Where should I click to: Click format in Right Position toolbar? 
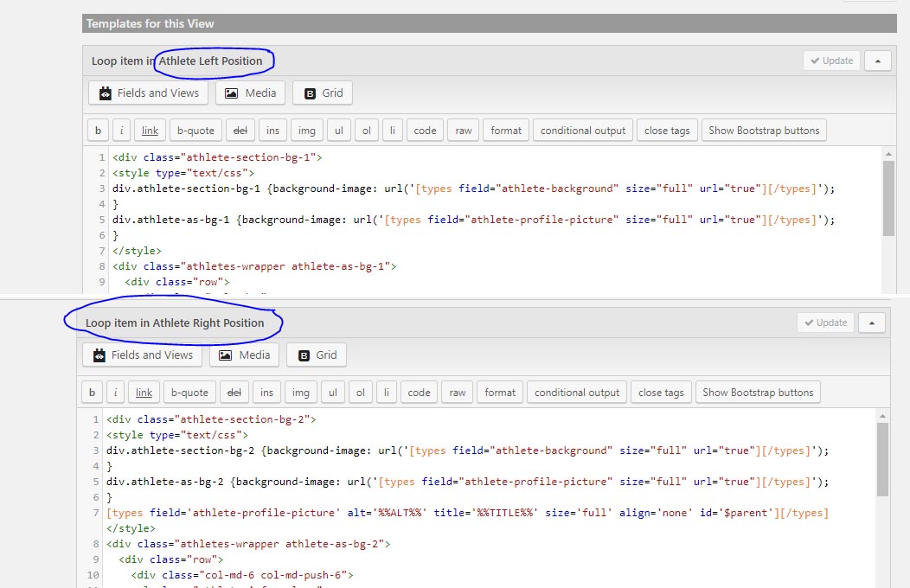click(x=500, y=393)
